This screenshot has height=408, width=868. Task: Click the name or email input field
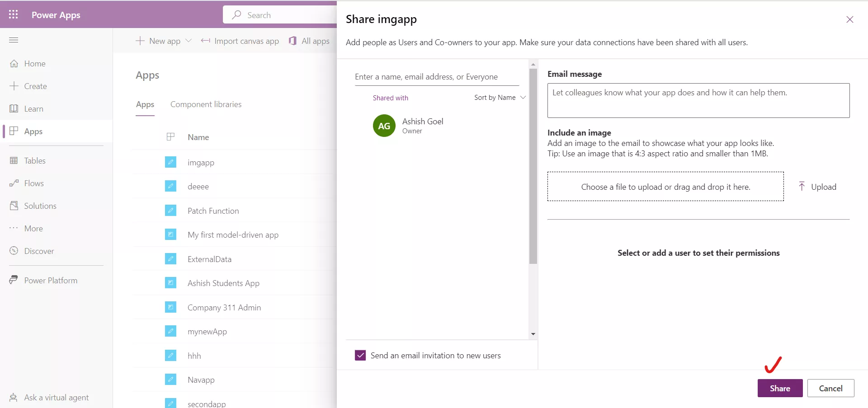point(436,77)
